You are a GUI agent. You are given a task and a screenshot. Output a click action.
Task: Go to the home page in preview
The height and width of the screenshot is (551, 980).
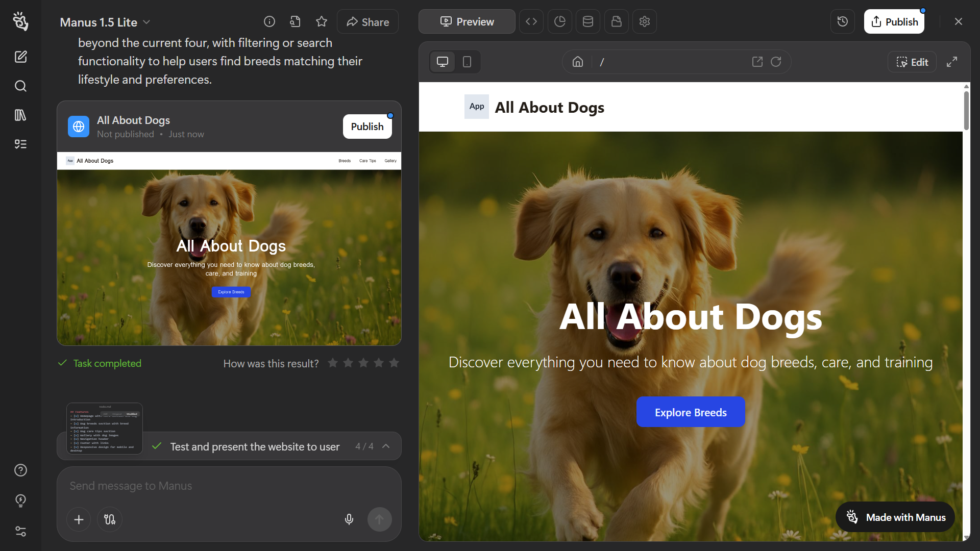[x=577, y=61]
